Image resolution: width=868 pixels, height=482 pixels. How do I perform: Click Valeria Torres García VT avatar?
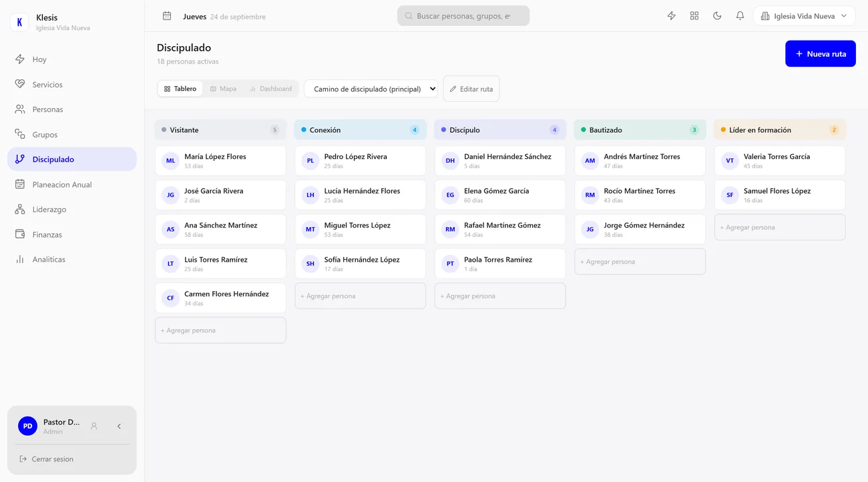(730, 161)
